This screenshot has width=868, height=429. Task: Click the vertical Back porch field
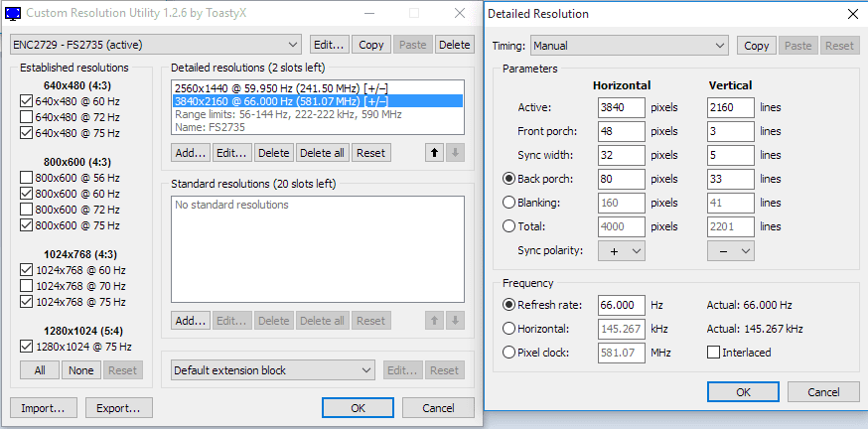(731, 179)
